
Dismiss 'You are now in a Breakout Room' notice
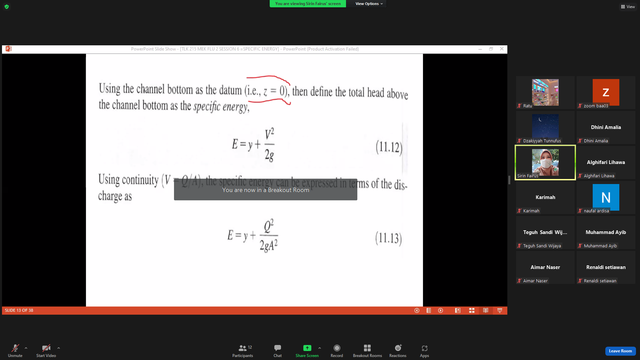click(x=265, y=190)
